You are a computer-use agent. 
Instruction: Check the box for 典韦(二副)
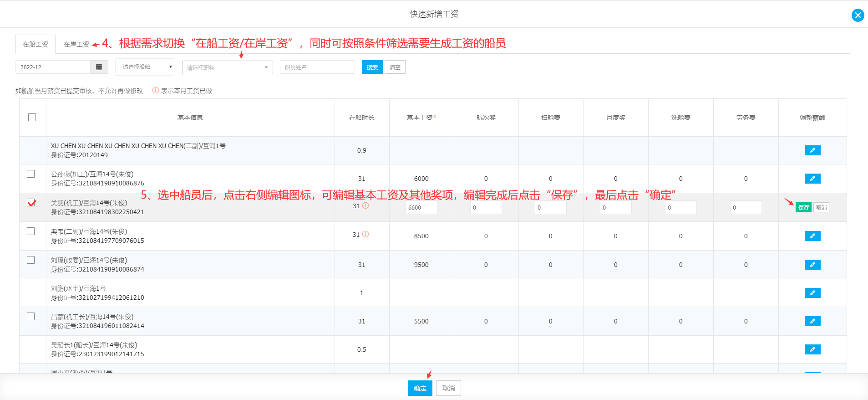(30, 231)
